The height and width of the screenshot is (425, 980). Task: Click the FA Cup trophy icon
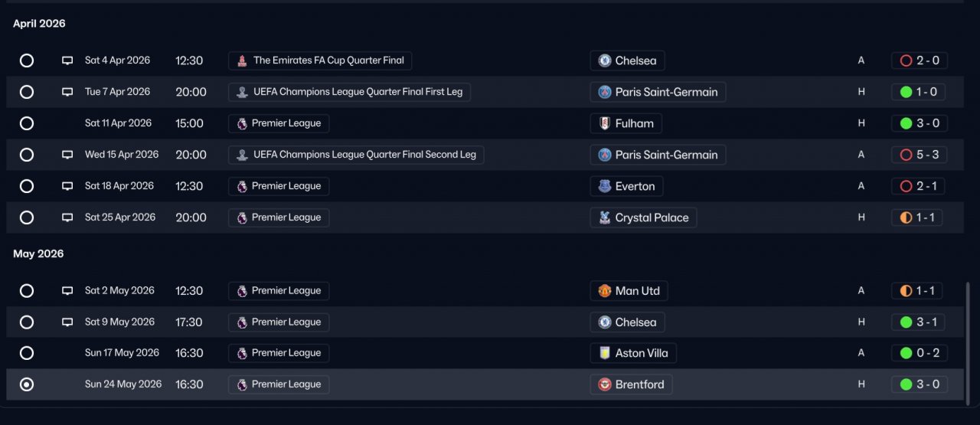(242, 60)
